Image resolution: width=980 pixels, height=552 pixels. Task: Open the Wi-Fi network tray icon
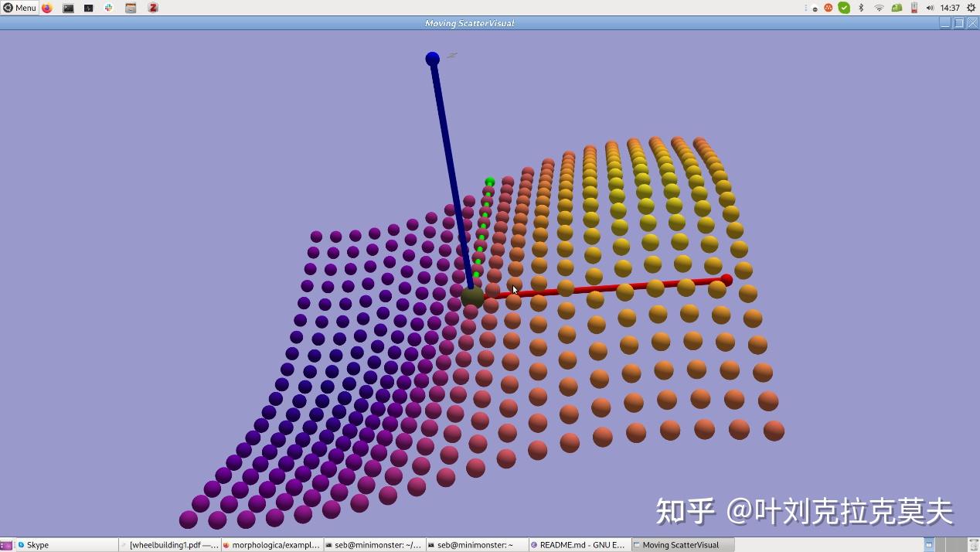(879, 8)
